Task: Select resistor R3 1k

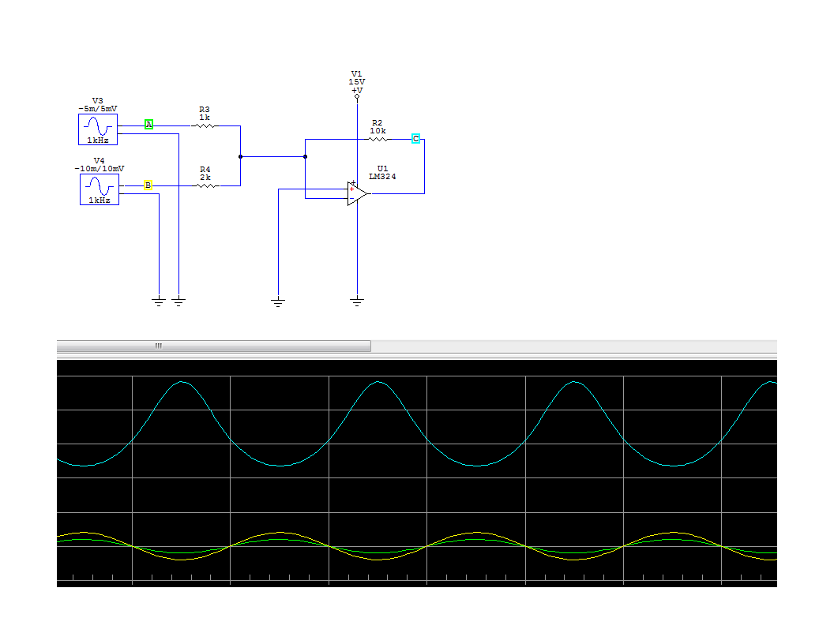Action: [x=205, y=126]
